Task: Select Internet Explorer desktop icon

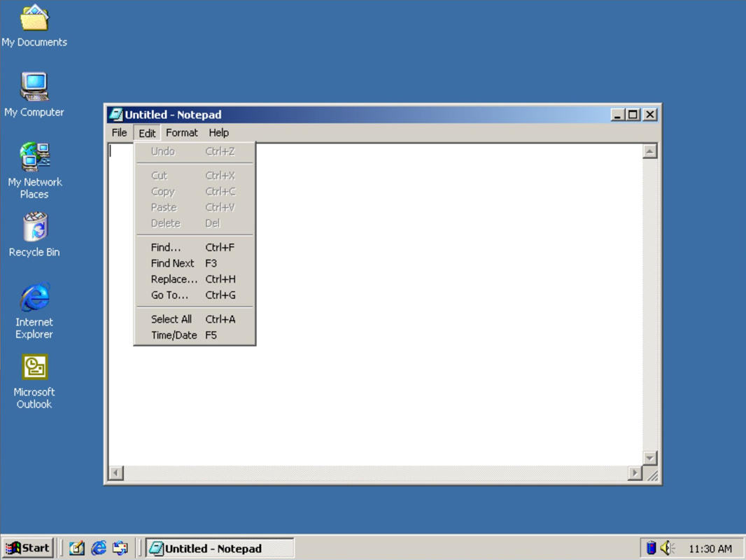Action: (34, 311)
